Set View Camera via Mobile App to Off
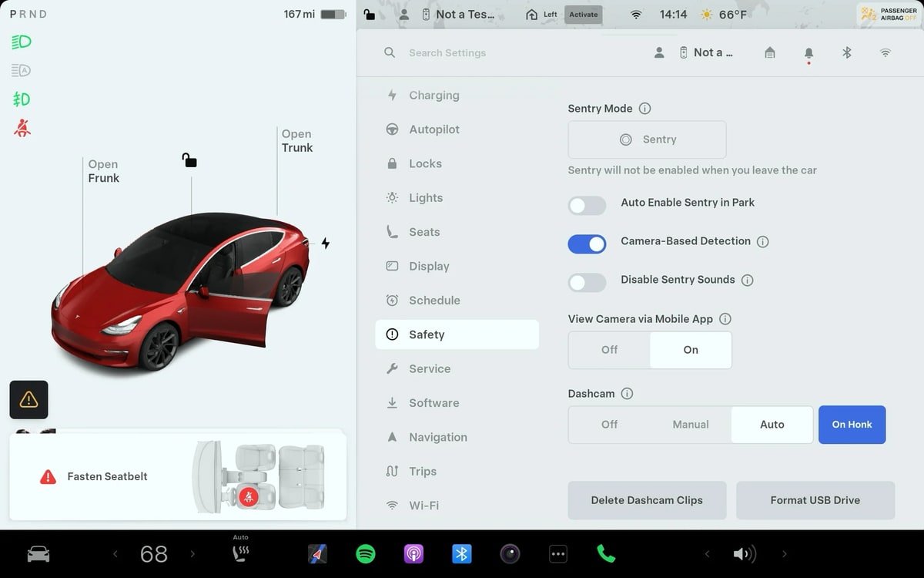 [609, 350]
